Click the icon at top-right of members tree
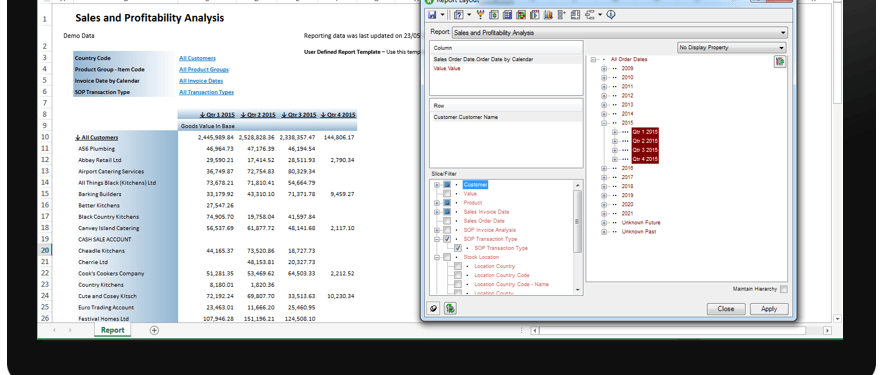The width and height of the screenshot is (884, 375). pos(780,62)
